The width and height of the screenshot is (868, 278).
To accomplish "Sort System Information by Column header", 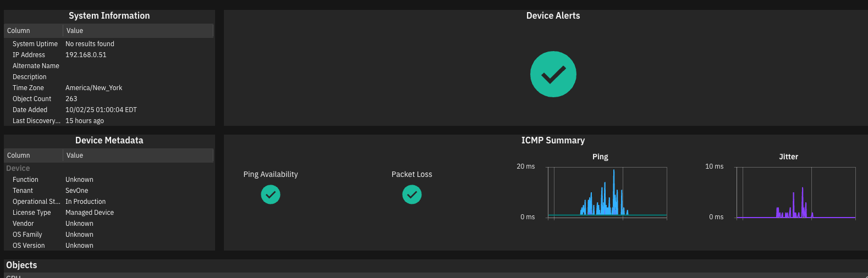I will [x=19, y=31].
